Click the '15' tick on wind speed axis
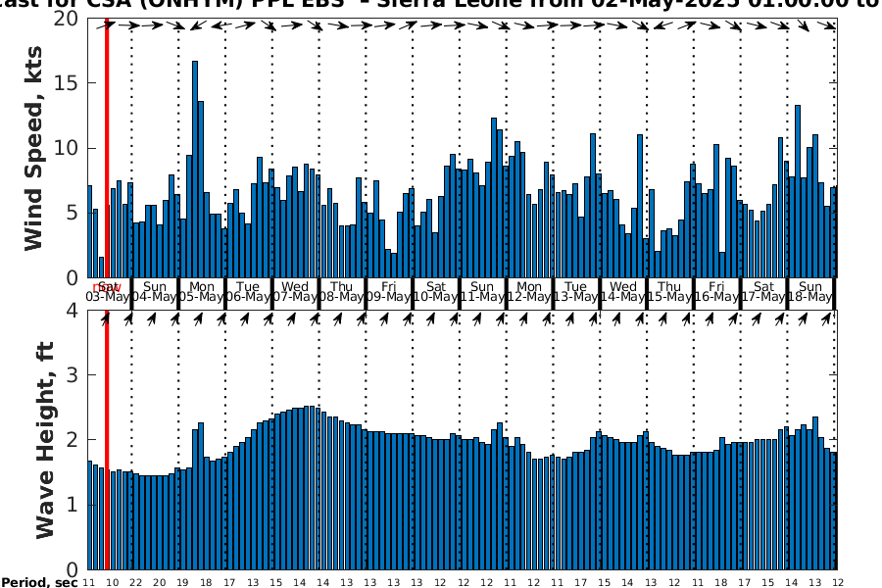The width and height of the screenshot is (882, 588). click(66, 83)
